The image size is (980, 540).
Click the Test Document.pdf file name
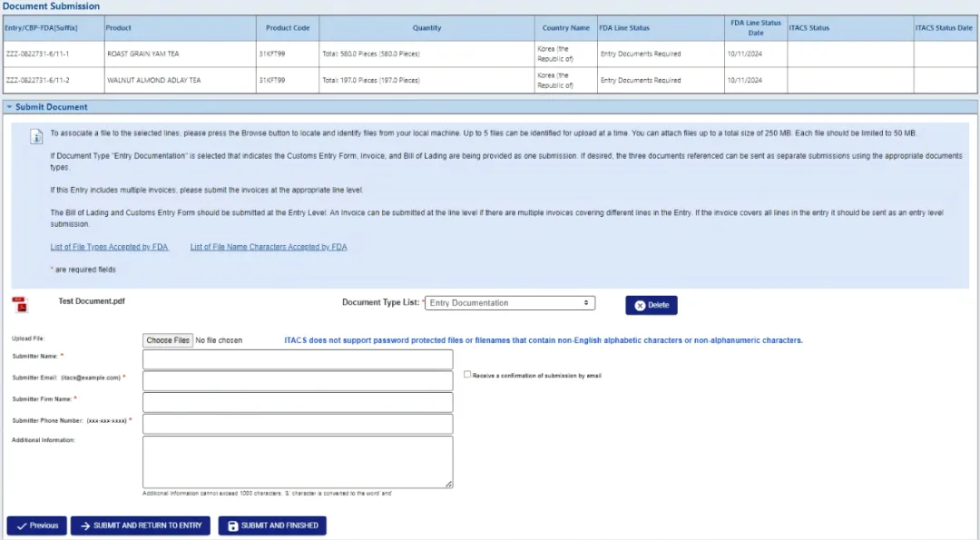(x=92, y=301)
